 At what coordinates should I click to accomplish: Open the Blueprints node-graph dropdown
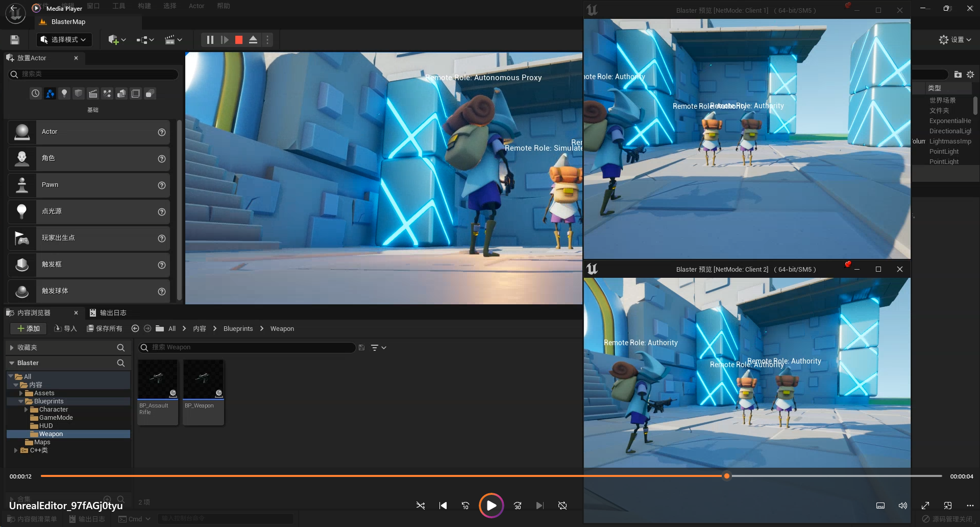click(145, 40)
